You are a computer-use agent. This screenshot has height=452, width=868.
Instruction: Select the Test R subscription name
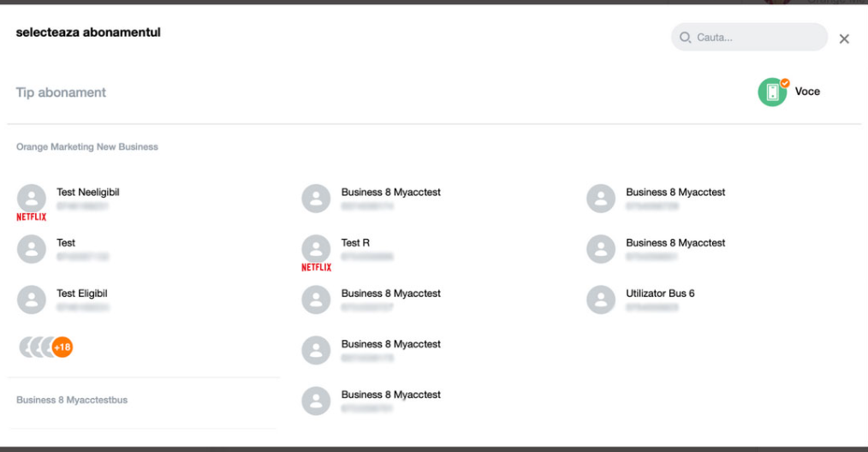[x=355, y=243]
